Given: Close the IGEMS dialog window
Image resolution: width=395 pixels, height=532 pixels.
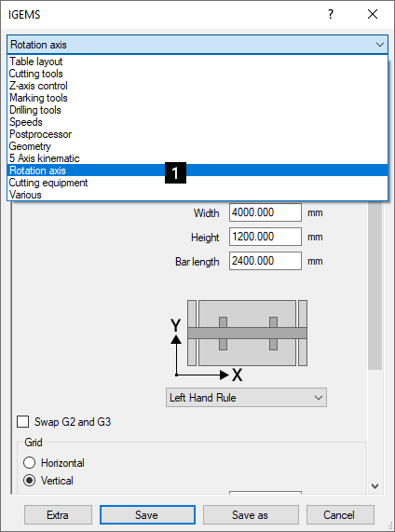Looking at the screenshot, I should click(x=373, y=14).
